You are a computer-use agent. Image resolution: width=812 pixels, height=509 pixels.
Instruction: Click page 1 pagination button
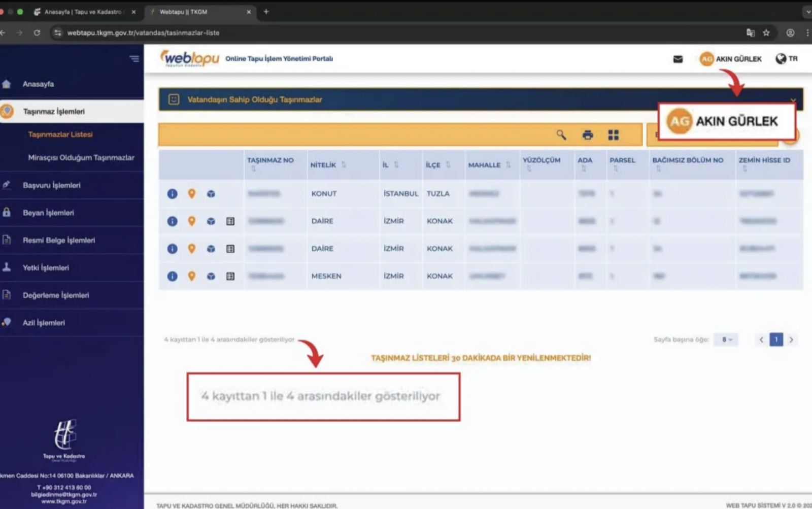point(776,340)
